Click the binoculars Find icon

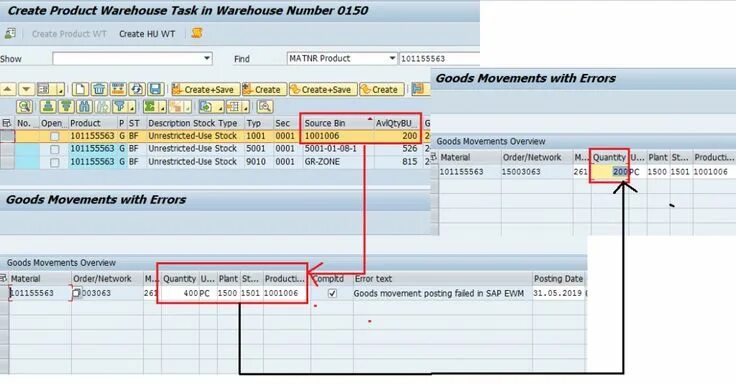84,107
